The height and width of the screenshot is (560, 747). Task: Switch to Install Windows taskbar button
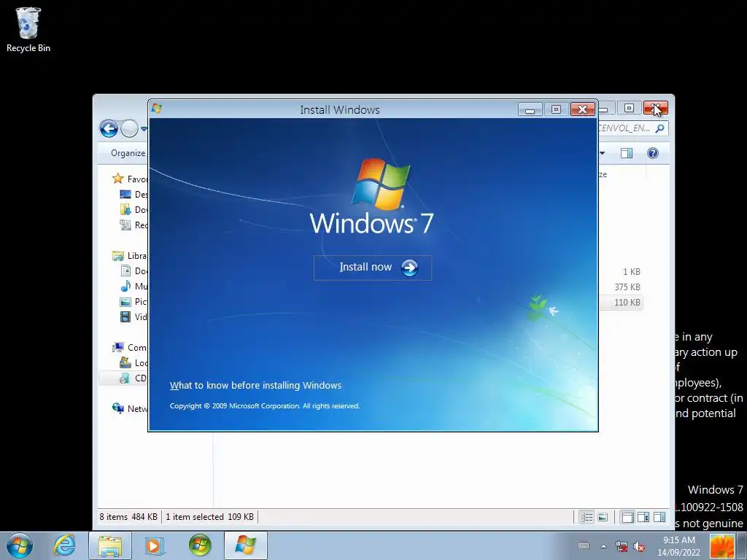click(245, 545)
